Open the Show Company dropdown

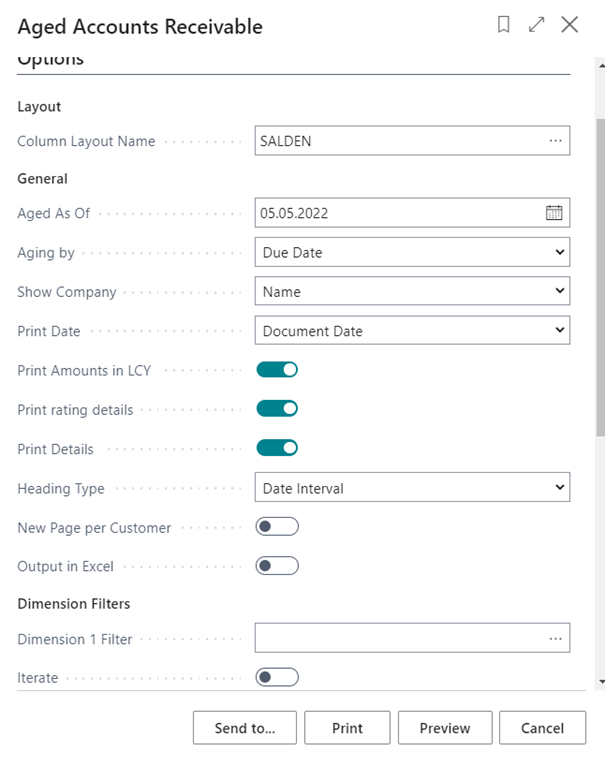pyautogui.click(x=412, y=292)
